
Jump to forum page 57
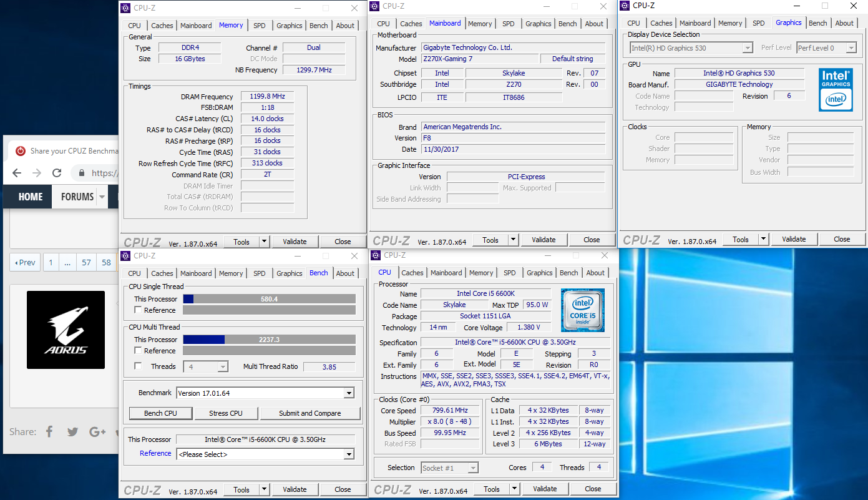[86, 263]
